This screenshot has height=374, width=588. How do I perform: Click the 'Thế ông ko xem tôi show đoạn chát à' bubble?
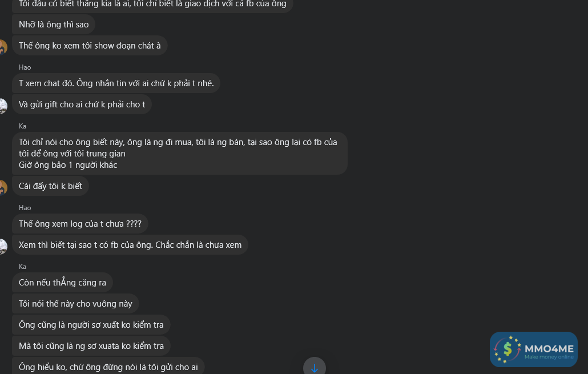[x=90, y=46]
